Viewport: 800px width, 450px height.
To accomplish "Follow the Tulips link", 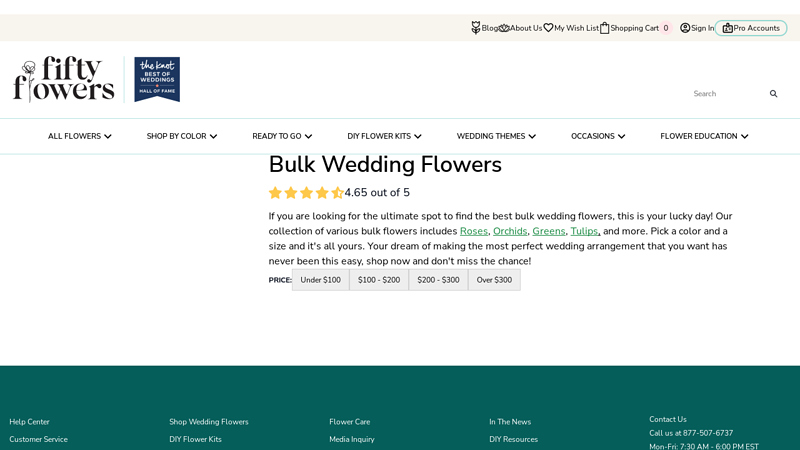I will coord(584,231).
